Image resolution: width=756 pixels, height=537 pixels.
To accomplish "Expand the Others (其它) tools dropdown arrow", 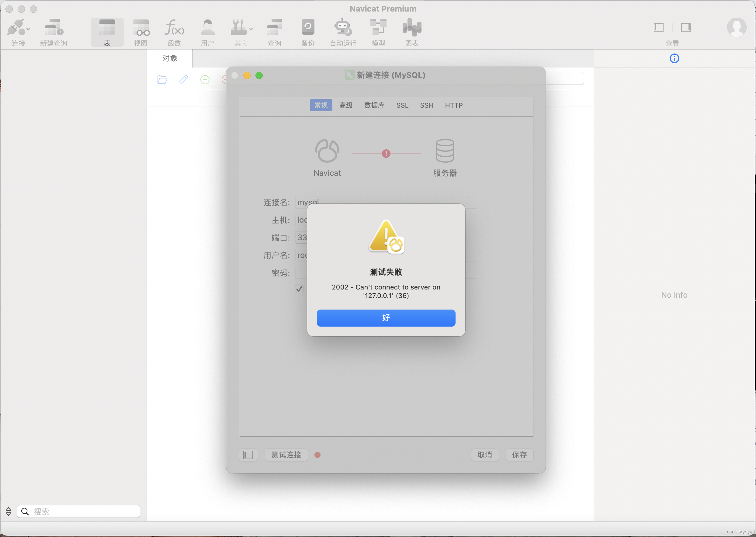I will click(x=251, y=29).
